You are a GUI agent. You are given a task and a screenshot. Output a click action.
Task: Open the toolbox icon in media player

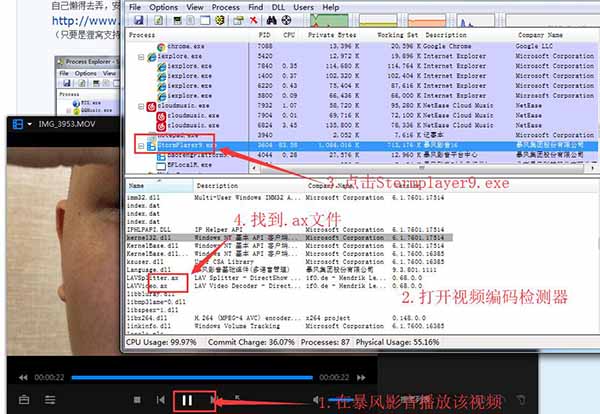pos(24,400)
